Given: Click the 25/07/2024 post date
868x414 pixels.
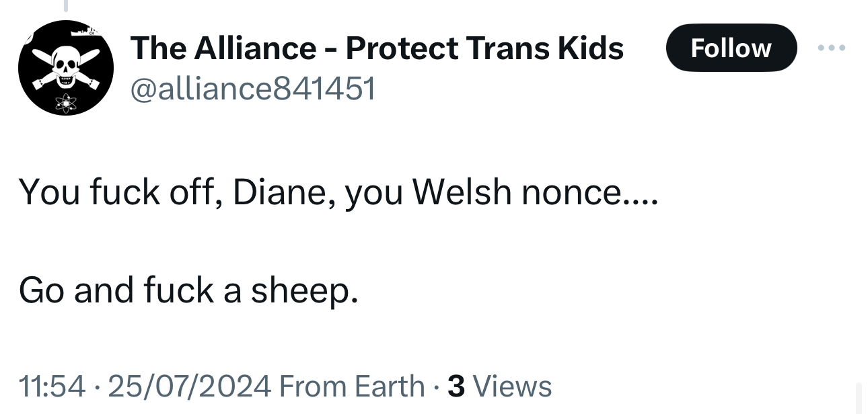Looking at the screenshot, I should pyautogui.click(x=189, y=386).
